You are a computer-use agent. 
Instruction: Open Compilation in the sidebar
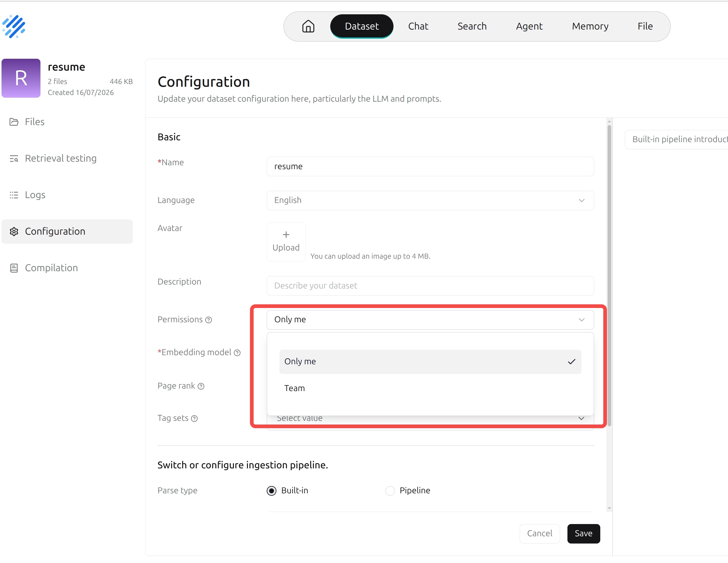point(67,268)
